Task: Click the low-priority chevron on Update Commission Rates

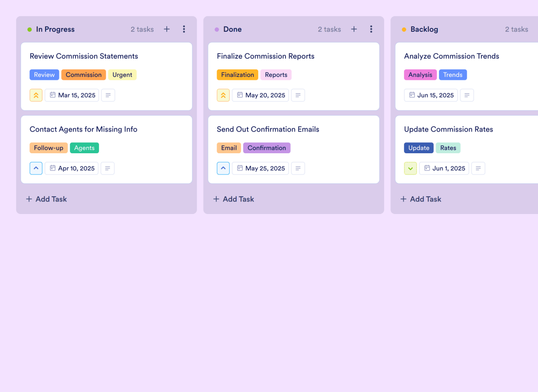Action: pos(410,168)
